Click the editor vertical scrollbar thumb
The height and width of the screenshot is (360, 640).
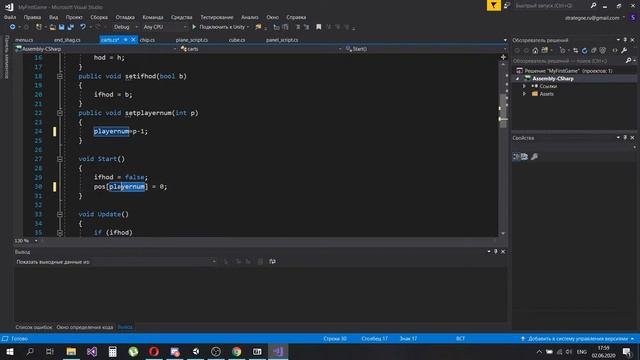pyautogui.click(x=503, y=111)
